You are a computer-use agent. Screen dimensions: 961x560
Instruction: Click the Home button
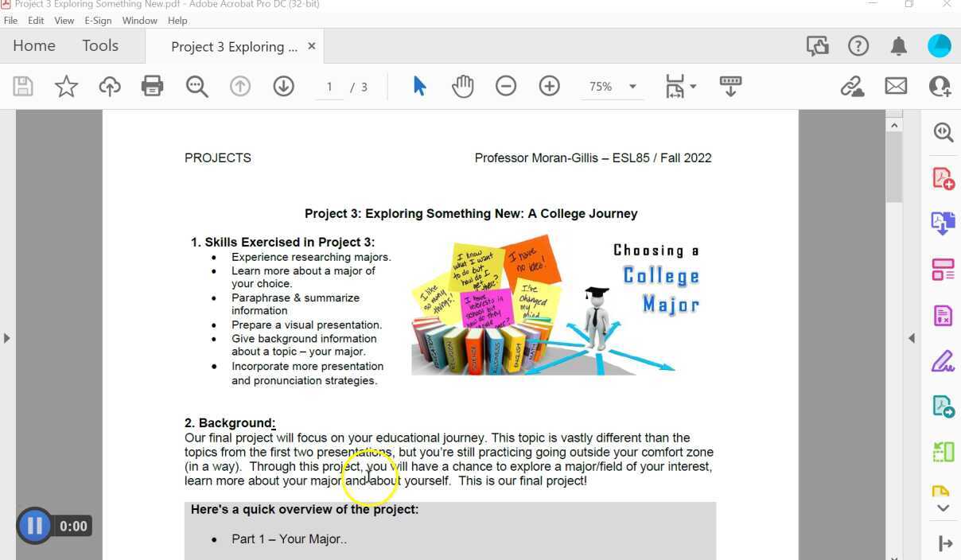33,45
